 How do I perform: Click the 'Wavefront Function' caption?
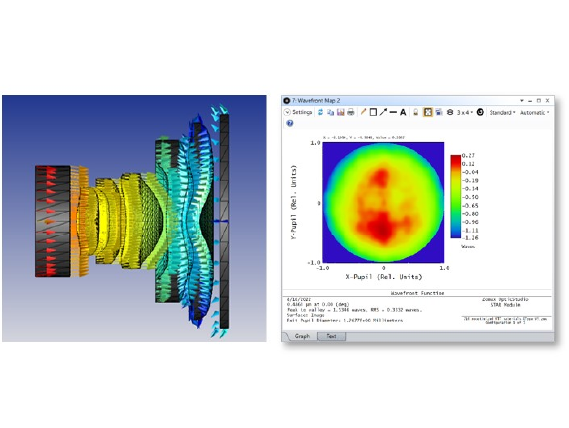[x=417, y=293]
